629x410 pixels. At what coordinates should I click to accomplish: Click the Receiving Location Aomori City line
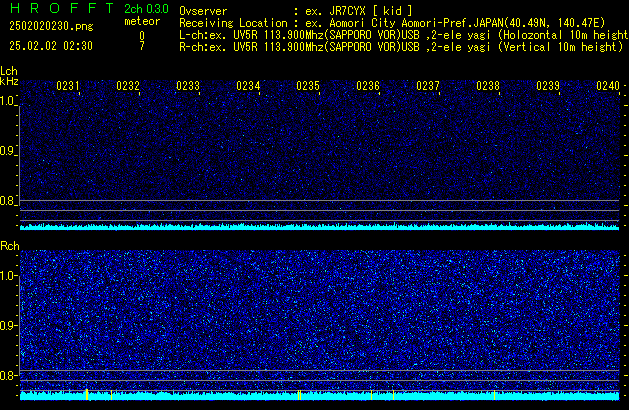(x=392, y=23)
